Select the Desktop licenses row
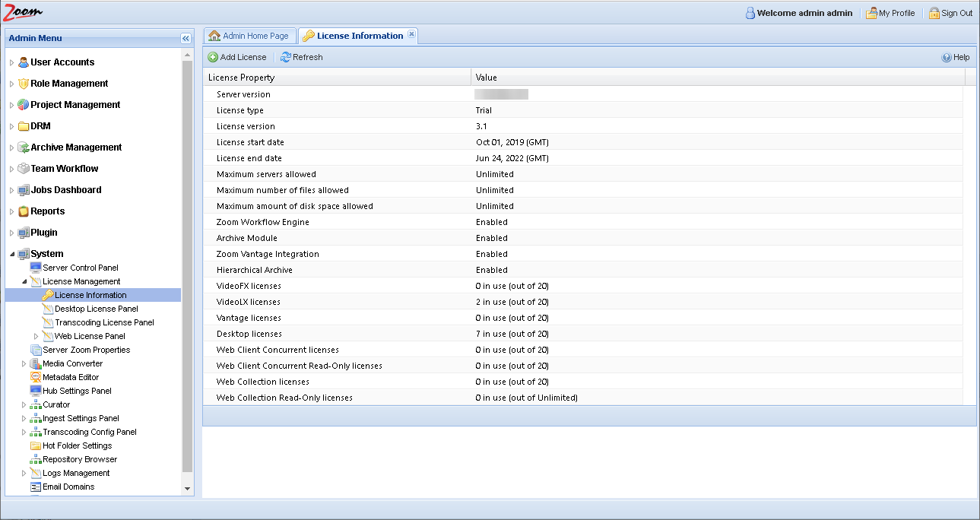The image size is (980, 520). pyautogui.click(x=582, y=334)
